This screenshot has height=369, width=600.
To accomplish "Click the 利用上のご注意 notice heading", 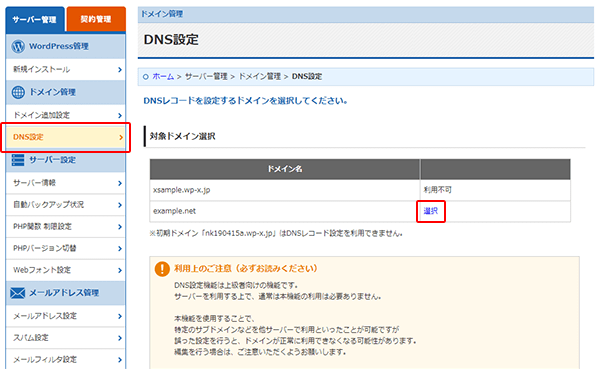I will point(246,269).
